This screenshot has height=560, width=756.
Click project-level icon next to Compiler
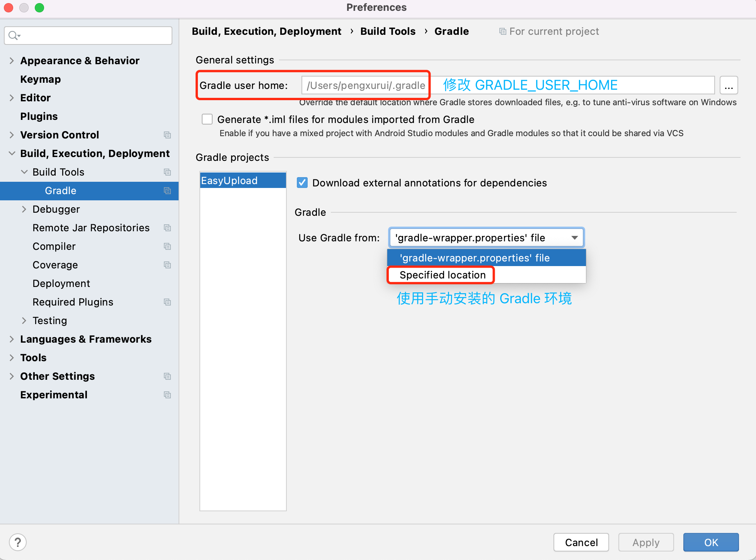(167, 246)
